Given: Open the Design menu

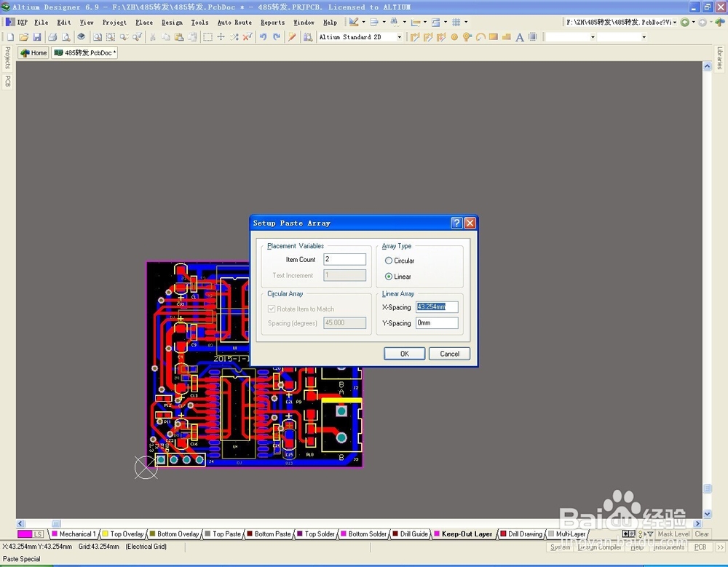Looking at the screenshot, I should (172, 22).
